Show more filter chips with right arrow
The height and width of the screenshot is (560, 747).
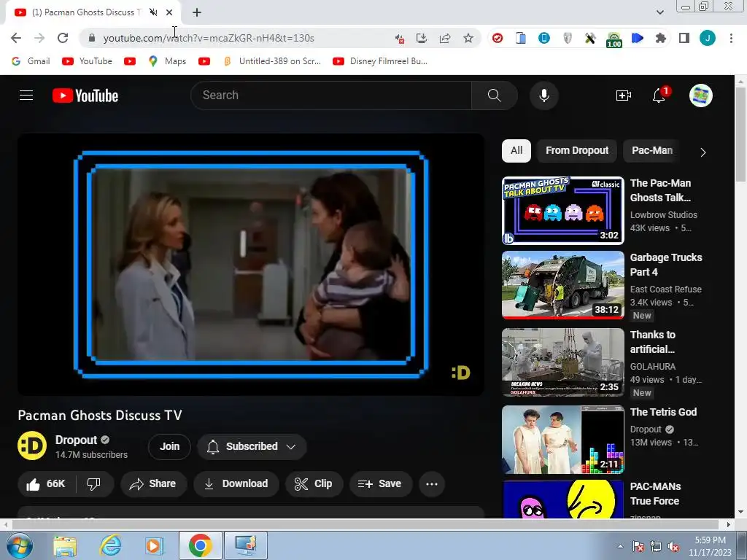[x=703, y=152]
